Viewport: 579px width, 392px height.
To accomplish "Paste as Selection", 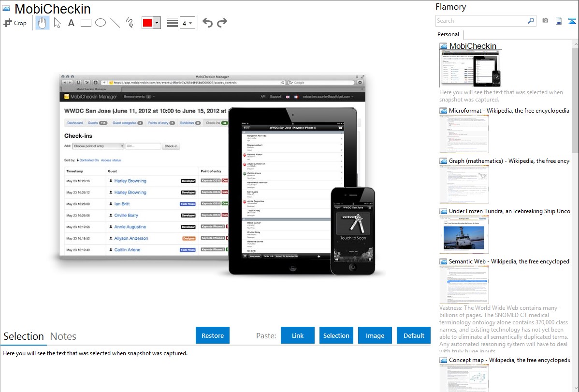I will 336,335.
